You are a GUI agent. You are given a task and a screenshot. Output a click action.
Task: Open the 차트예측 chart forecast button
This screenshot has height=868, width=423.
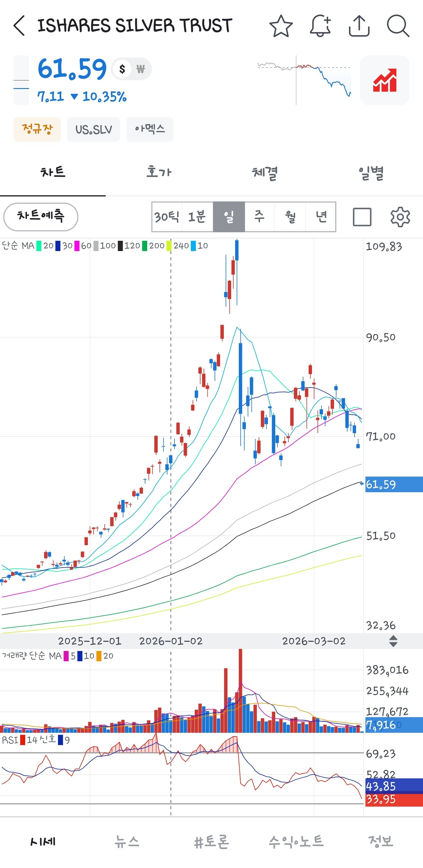click(41, 217)
